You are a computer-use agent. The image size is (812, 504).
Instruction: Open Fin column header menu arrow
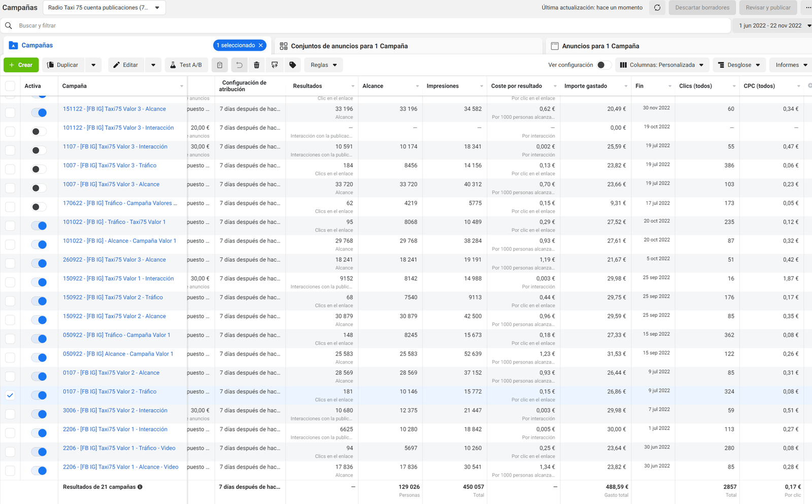click(669, 86)
